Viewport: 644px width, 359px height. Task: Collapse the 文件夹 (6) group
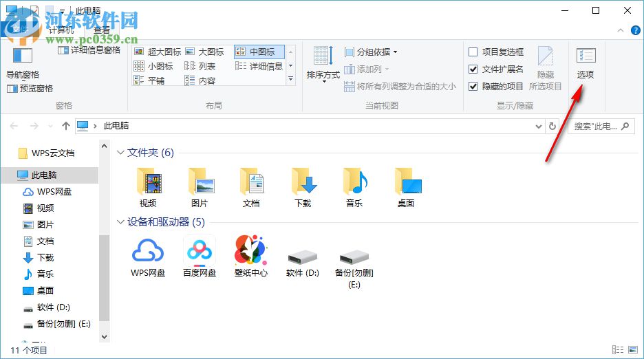coord(120,153)
